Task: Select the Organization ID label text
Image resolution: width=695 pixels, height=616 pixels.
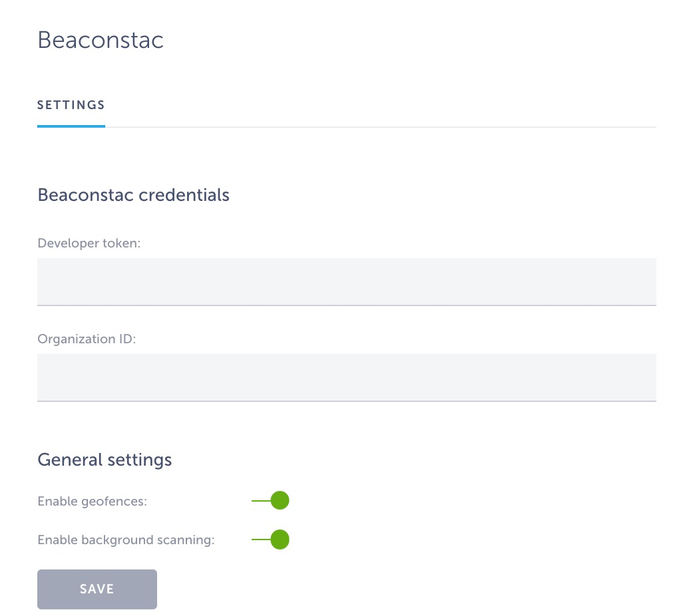Action: coord(87,339)
